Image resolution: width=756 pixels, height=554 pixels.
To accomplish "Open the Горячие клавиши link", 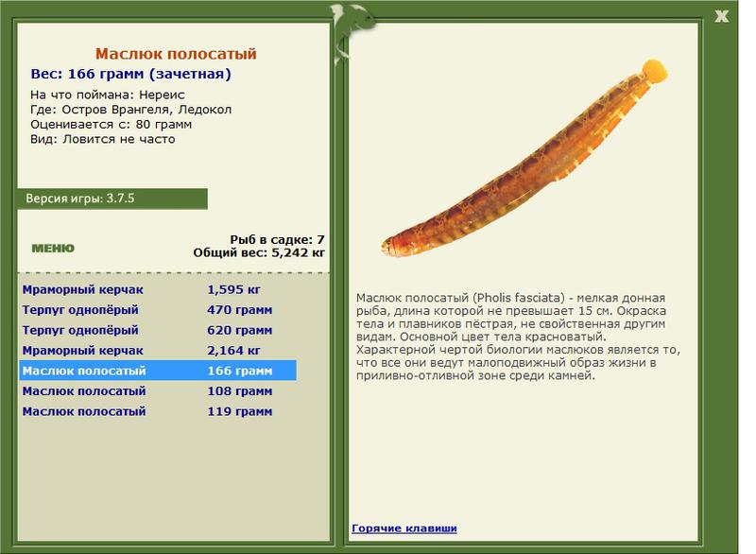I will pos(404,528).
